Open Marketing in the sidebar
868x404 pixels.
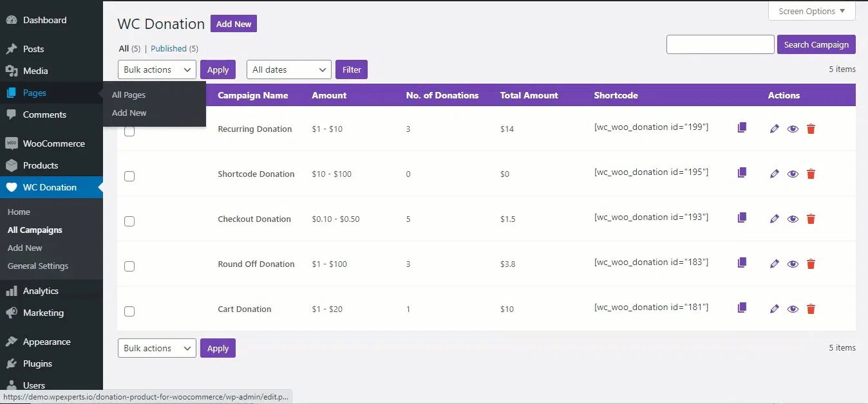[x=52, y=313]
